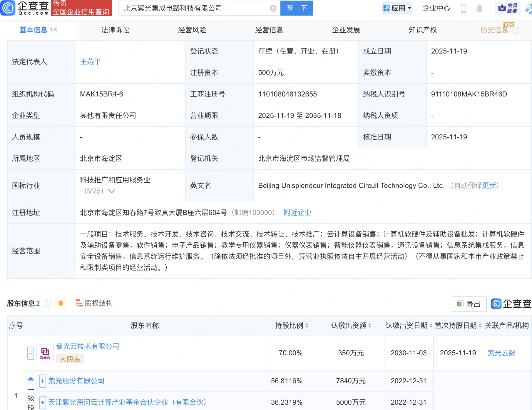Click the 查一下 search button
Image resolution: width=532 pixels, height=410 pixels.
click(x=297, y=8)
